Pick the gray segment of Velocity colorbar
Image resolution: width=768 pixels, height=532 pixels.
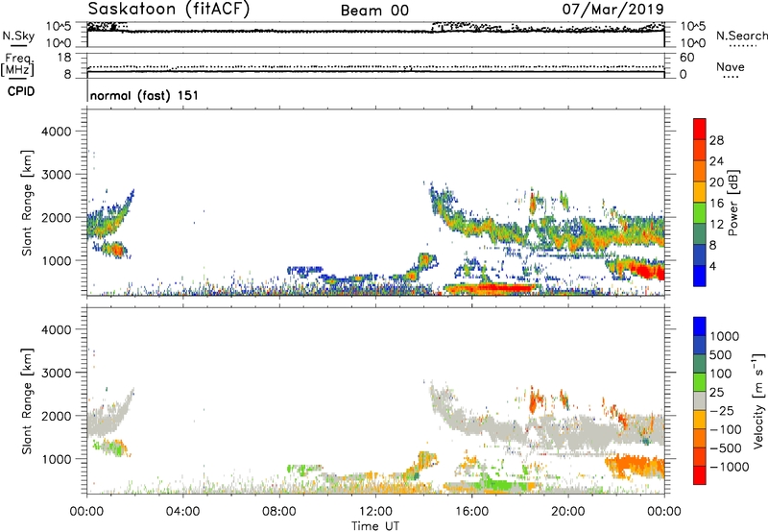pyautogui.click(x=700, y=401)
